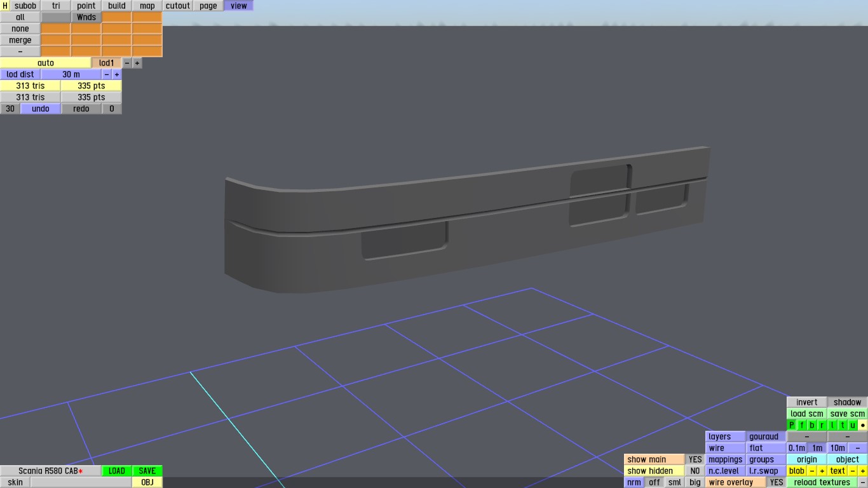
Task: Select the view menu tab
Action: coord(239,6)
